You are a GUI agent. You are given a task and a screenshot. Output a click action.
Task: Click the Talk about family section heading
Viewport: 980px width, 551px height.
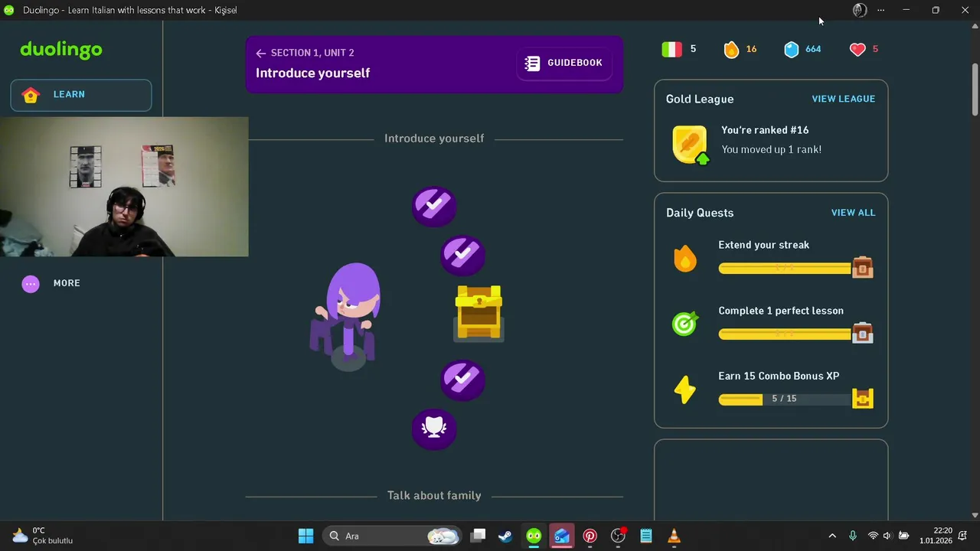click(x=434, y=496)
